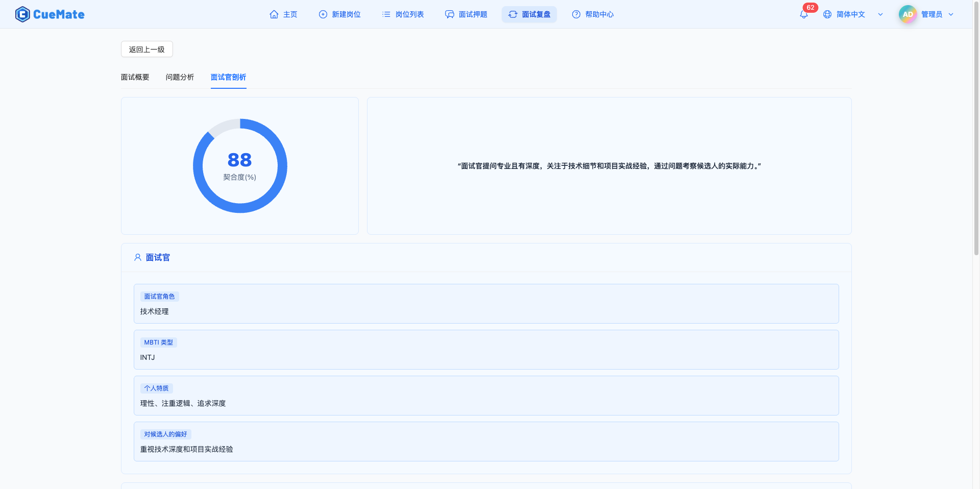Switch to the 面试概要 tab
980x489 pixels.
[x=134, y=77]
